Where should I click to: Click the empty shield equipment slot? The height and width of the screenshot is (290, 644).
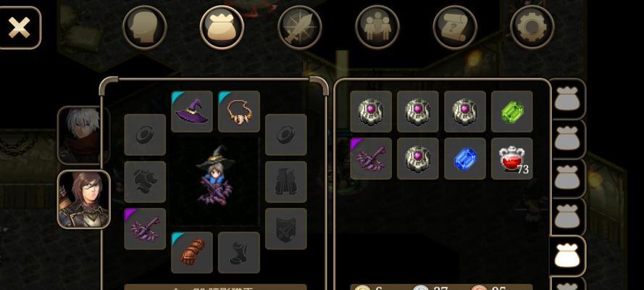click(x=286, y=229)
